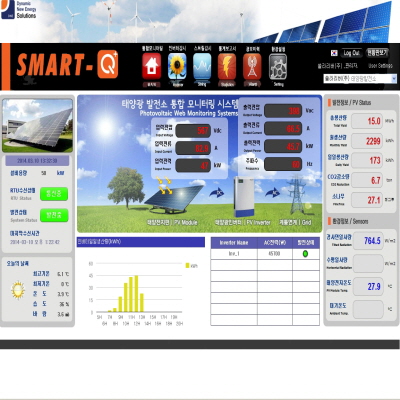This screenshot has height=400, width=400.
Task: Click the green RTU status button
Action: point(54,194)
